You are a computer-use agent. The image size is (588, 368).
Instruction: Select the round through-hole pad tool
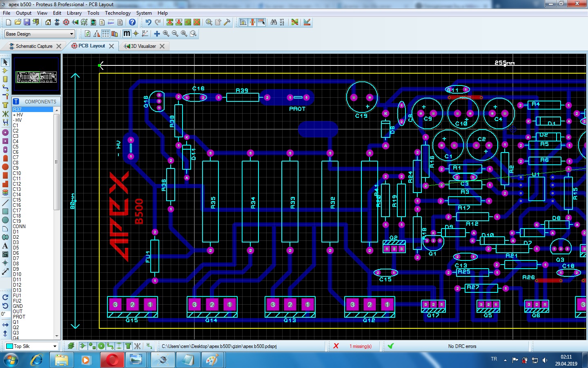5,132
